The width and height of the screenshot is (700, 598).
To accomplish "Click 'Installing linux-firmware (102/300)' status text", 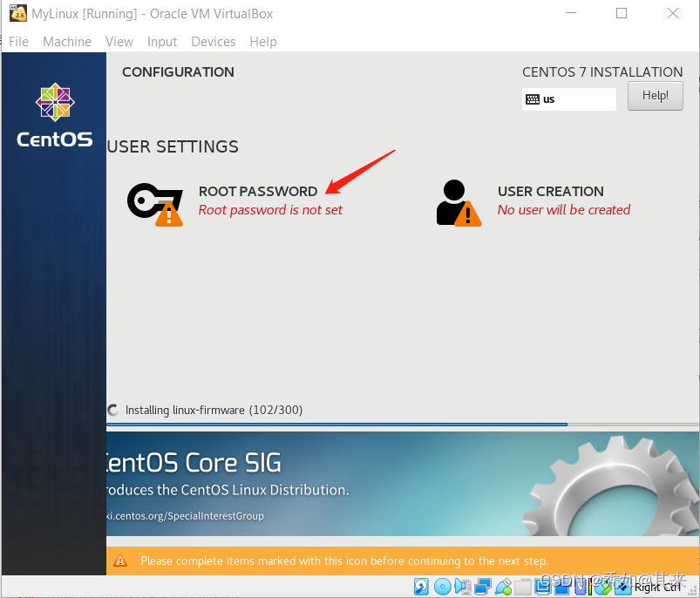I will tap(214, 410).
